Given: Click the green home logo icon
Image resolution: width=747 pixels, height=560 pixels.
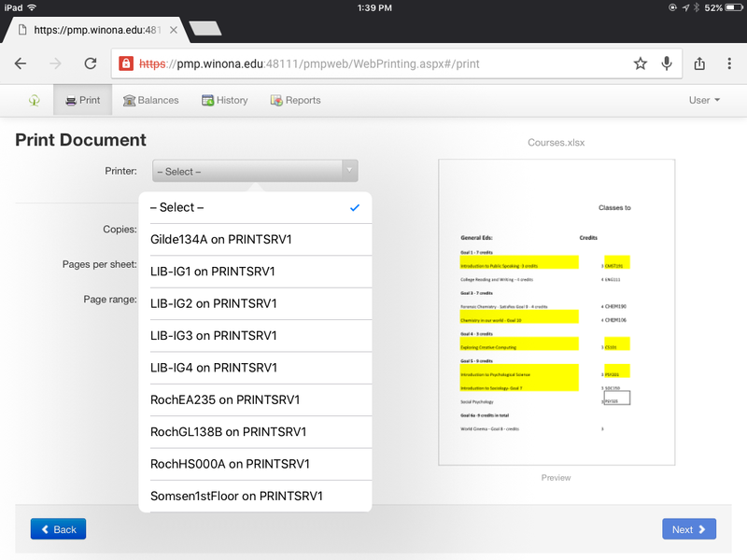Looking at the screenshot, I should coord(35,101).
